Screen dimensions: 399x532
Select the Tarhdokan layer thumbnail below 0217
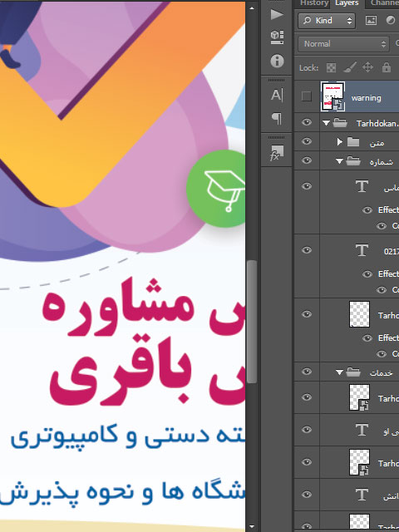[x=359, y=314]
